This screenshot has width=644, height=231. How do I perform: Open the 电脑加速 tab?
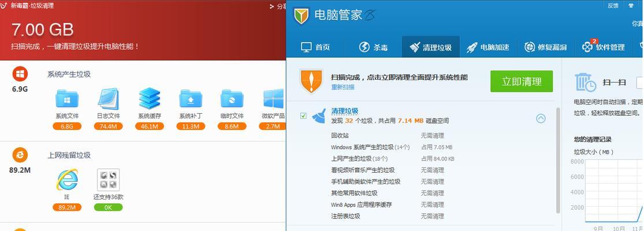[488, 47]
